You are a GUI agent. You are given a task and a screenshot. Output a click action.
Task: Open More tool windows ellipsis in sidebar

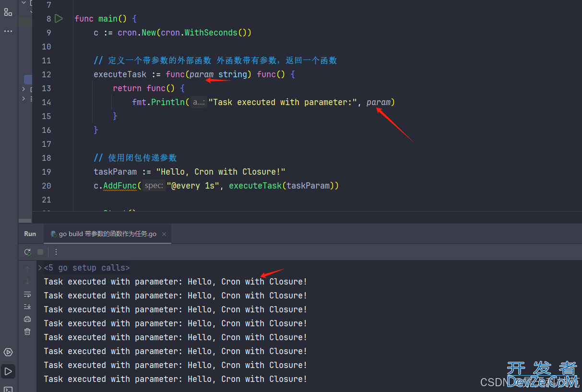pyautogui.click(x=8, y=31)
